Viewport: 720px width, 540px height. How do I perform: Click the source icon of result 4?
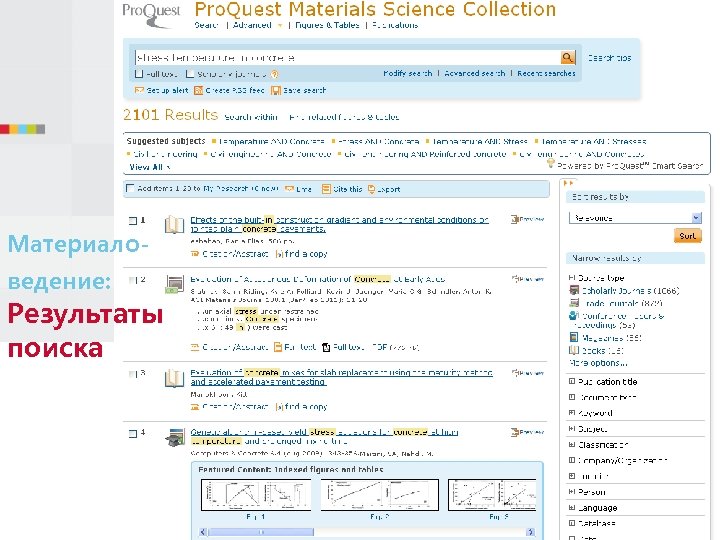coord(174,437)
